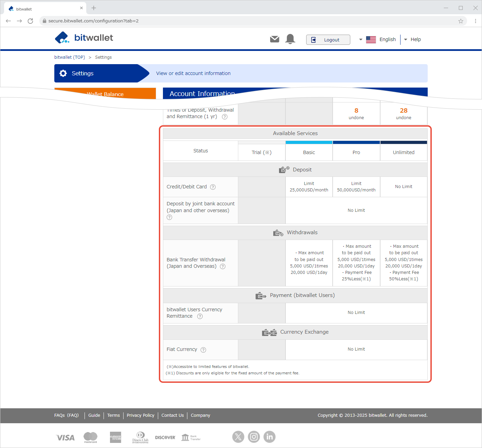Image resolution: width=482 pixels, height=448 pixels.
Task: Open help icon next to Fiat Currency
Action: coord(203,350)
